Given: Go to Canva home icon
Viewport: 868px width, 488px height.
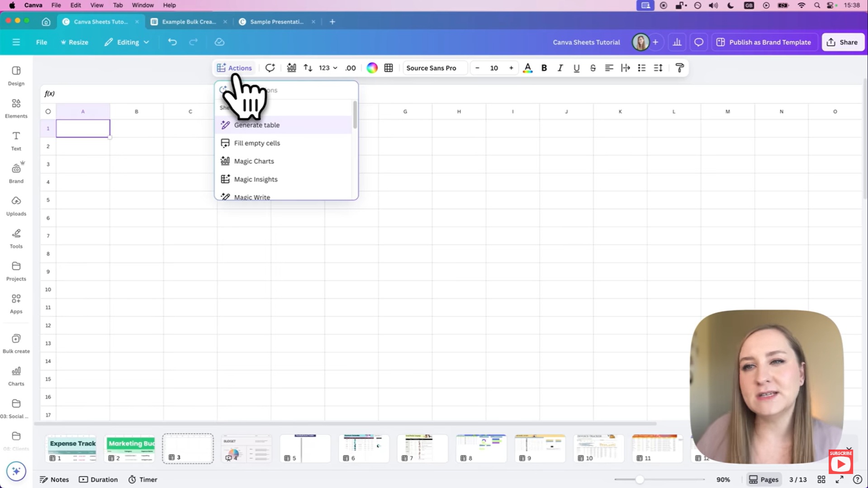Looking at the screenshot, I should coord(46,22).
